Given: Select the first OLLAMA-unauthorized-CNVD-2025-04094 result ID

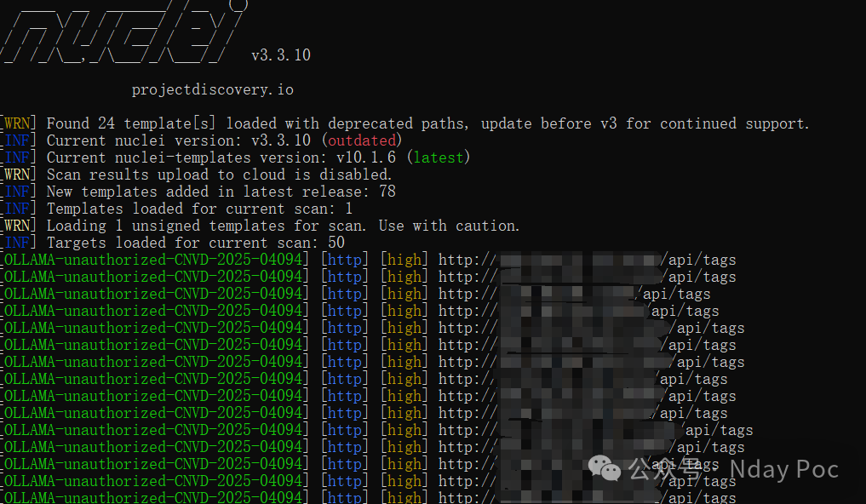Looking at the screenshot, I should tap(153, 260).
